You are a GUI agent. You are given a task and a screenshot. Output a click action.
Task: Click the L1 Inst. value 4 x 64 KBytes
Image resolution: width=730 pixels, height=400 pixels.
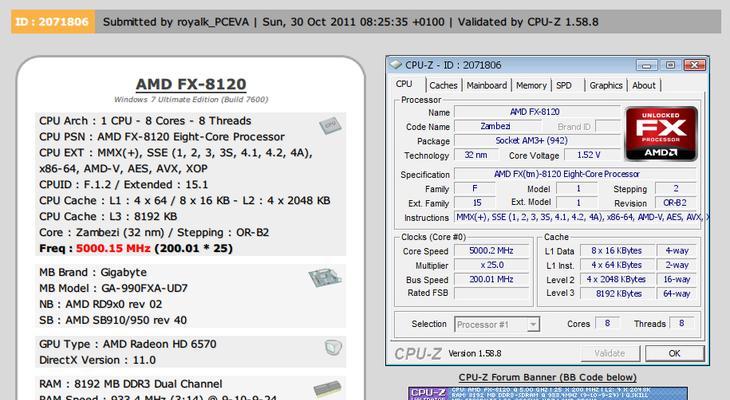[x=616, y=265]
